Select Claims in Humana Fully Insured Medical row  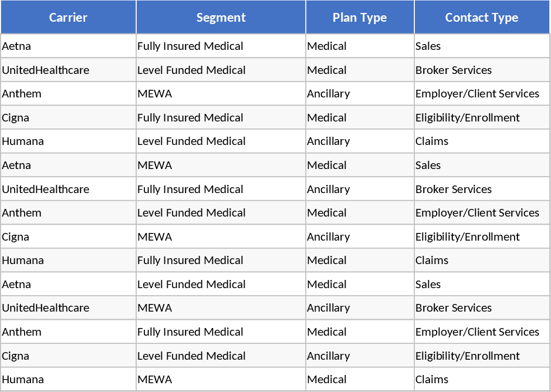pyautogui.click(x=431, y=261)
